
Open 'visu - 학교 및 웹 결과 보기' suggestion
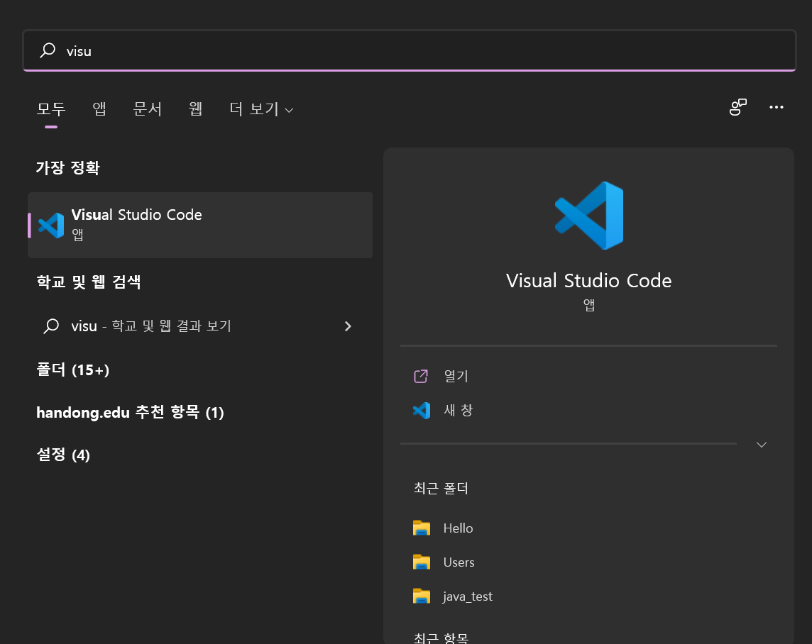(x=200, y=326)
